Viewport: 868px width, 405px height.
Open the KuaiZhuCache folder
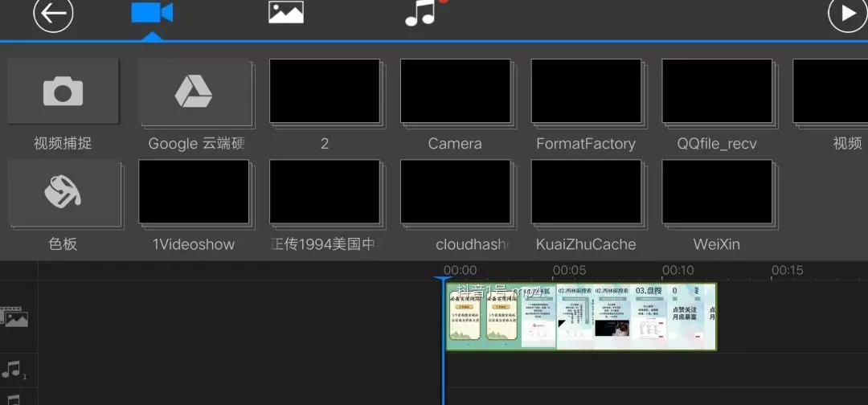click(586, 192)
